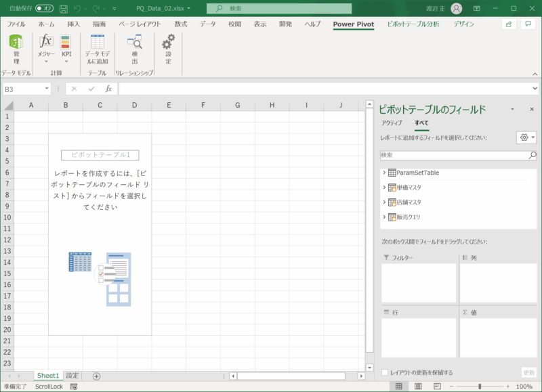Click the save icon in title bar
This screenshot has width=542, height=392.
tap(63, 9)
